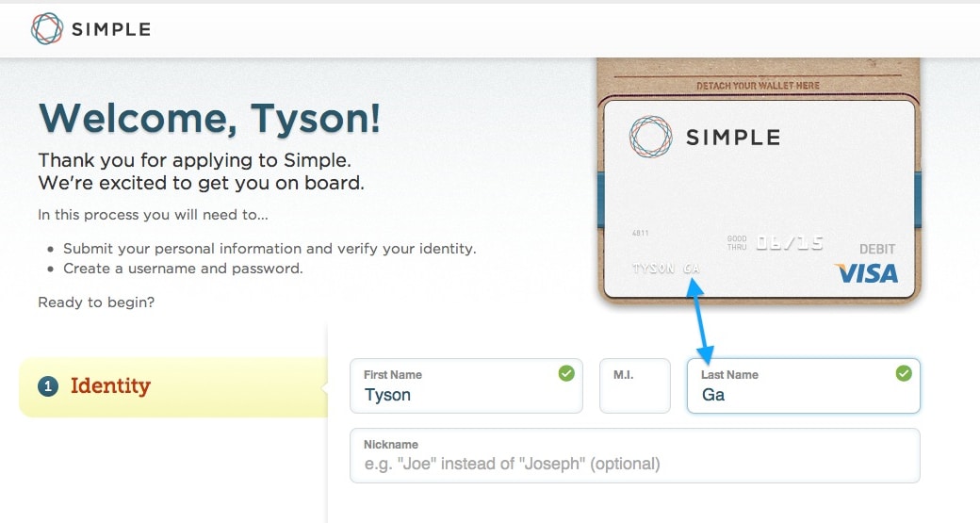Image resolution: width=980 pixels, height=523 pixels.
Task: Select the Identity step tab
Action: click(x=110, y=386)
